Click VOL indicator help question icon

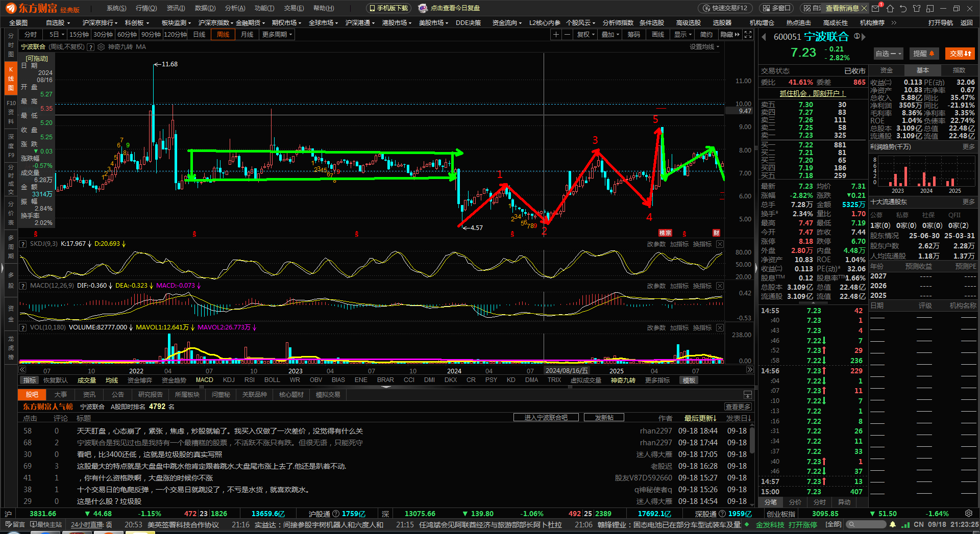pyautogui.click(x=23, y=327)
